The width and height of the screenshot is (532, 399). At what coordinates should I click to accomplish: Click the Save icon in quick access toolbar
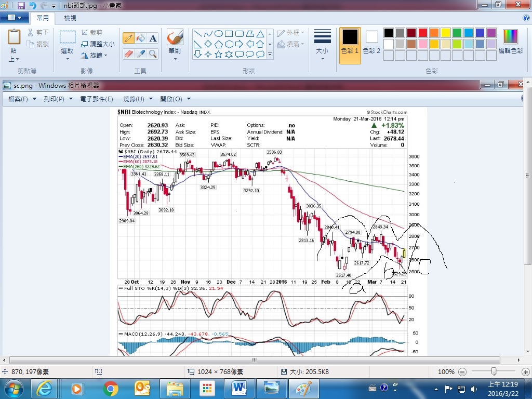[x=21, y=5]
